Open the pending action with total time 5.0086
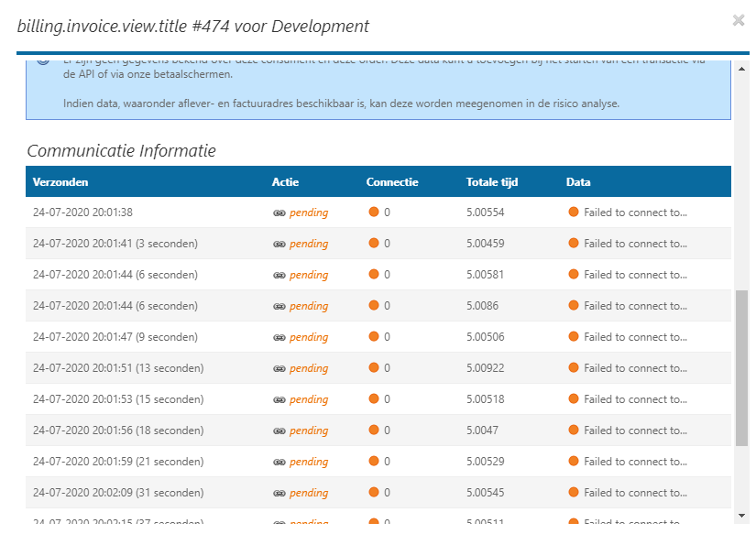Screen dimensions: 756x545 pos(308,306)
